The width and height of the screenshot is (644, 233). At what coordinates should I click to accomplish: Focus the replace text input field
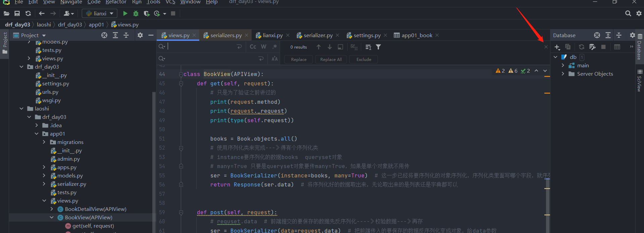(x=211, y=59)
